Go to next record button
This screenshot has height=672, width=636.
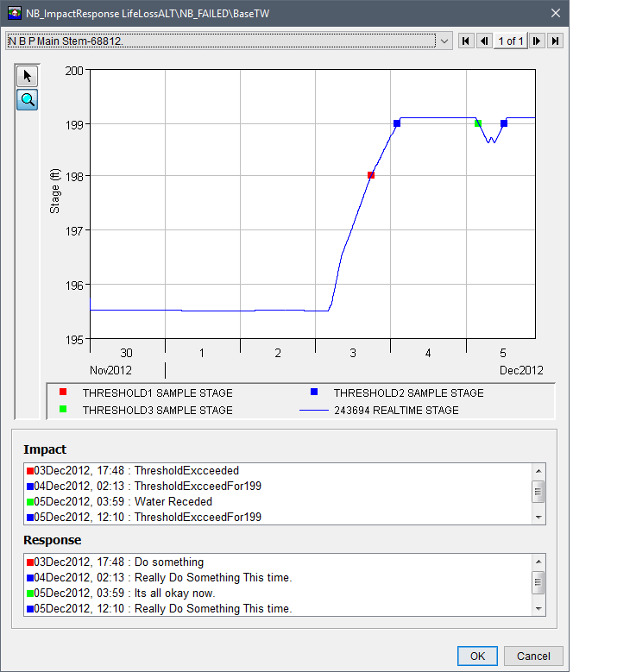[537, 41]
